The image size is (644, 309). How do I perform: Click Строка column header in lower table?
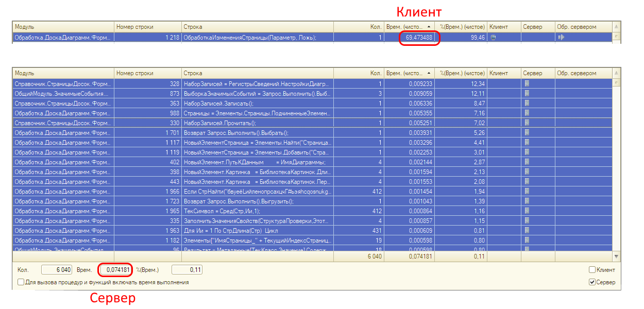coord(257,73)
